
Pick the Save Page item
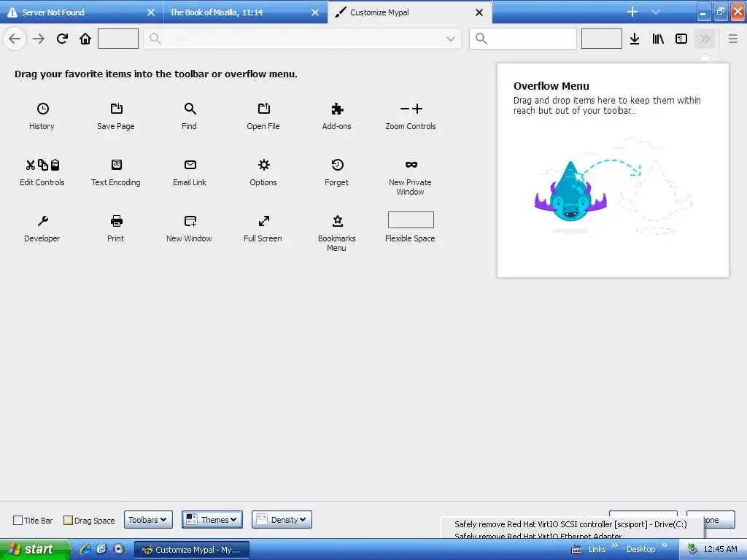pos(116,116)
